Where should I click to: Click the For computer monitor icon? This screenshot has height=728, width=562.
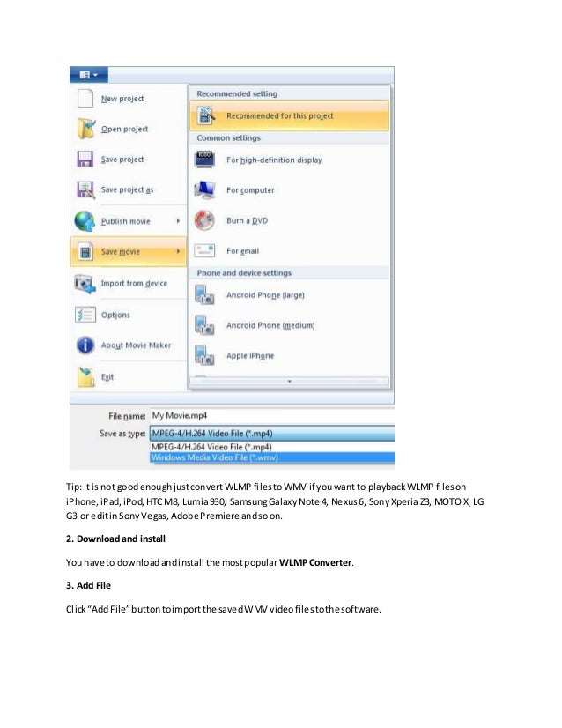(204, 189)
